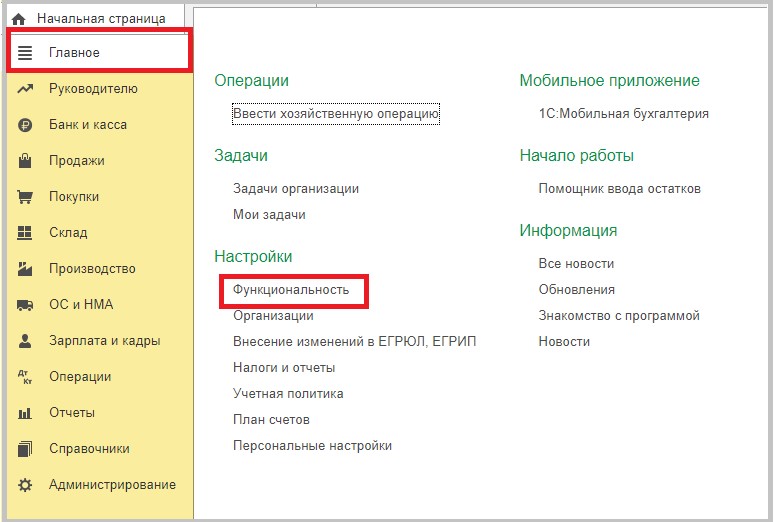
Task: Open the Новости link
Action: (x=564, y=342)
